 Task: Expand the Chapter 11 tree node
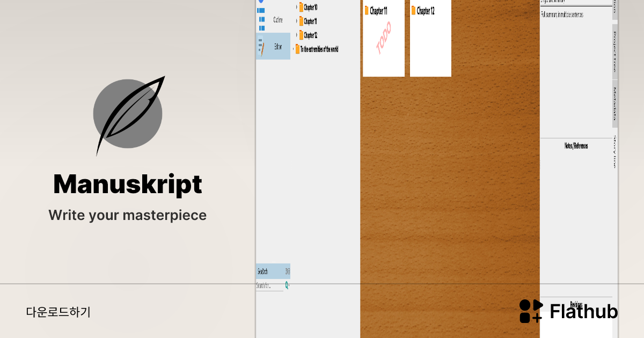[x=296, y=21]
